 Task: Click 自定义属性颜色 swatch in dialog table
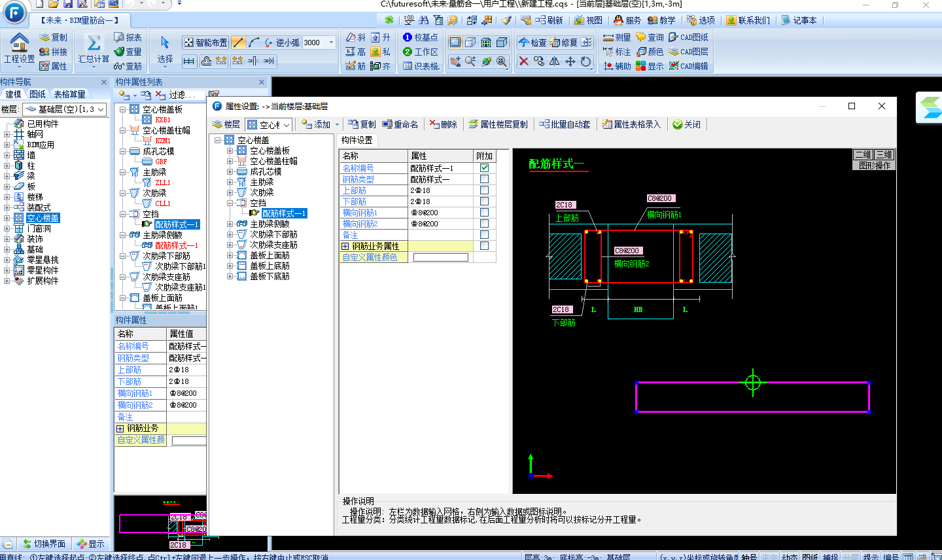click(441, 257)
